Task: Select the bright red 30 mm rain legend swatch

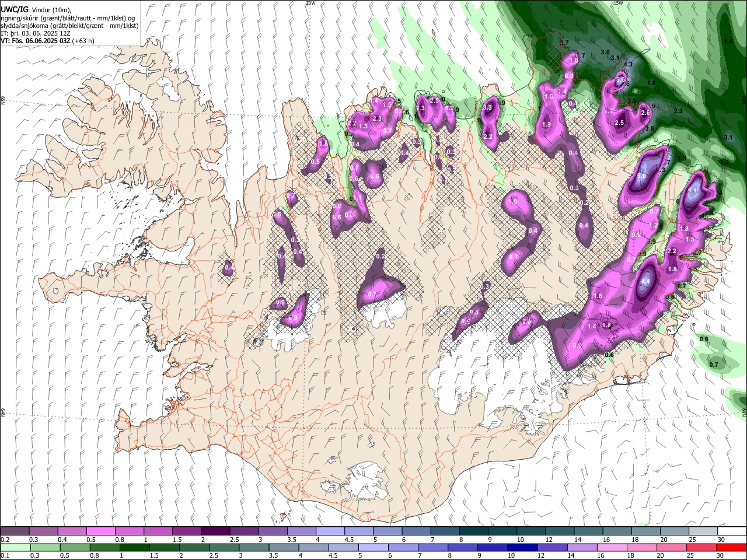Action: tap(732, 548)
